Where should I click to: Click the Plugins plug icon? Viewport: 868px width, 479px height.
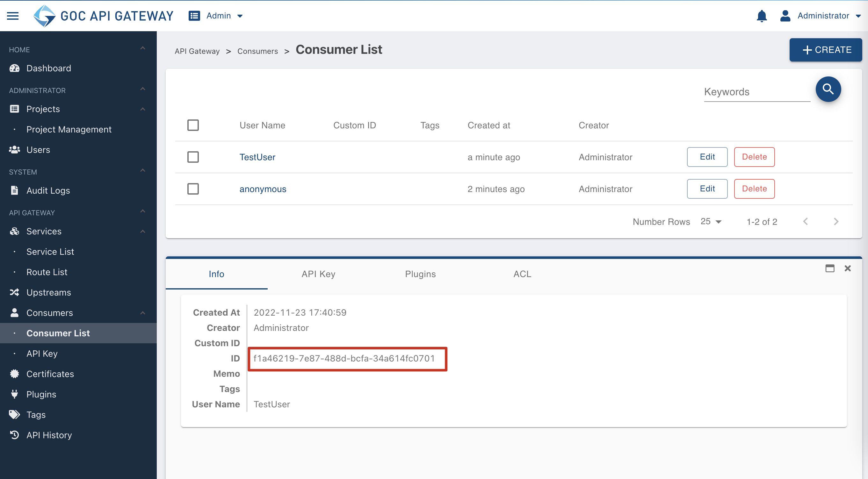[14, 394]
